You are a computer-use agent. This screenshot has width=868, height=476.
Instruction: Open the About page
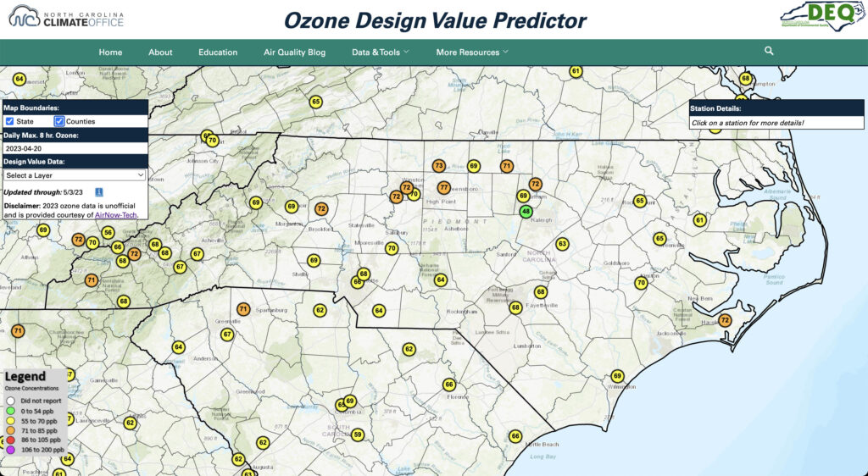pos(160,52)
